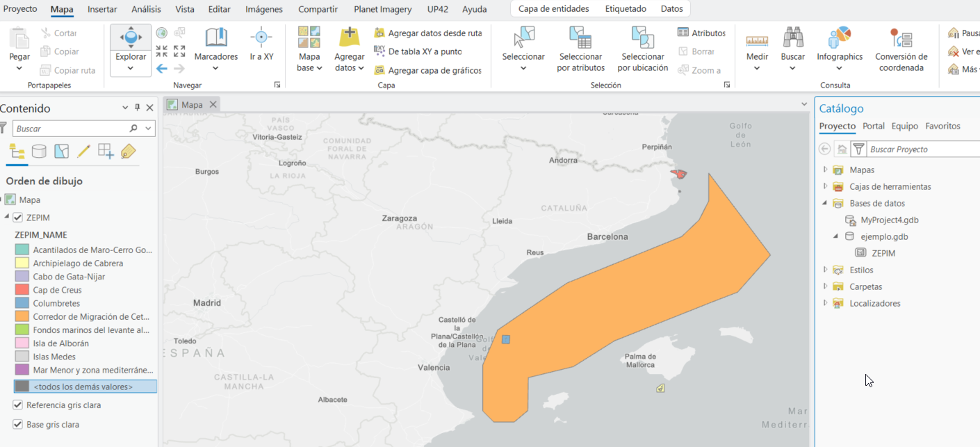The height and width of the screenshot is (447, 980).
Task: Open the Atributos pane button
Action: click(683, 33)
